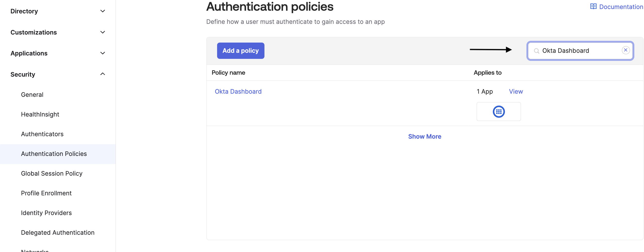644x252 pixels.
Task: Click the Applies to column header
Action: point(488,73)
